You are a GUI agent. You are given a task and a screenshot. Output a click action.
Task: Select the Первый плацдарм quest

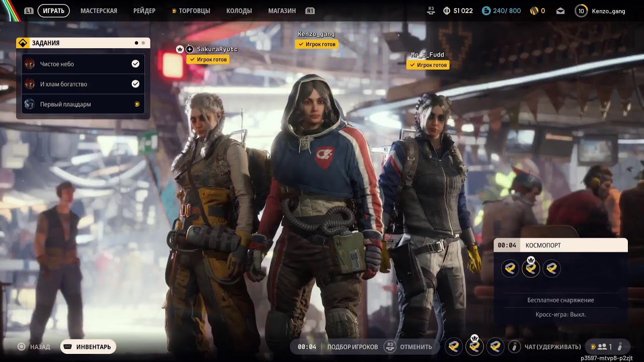(x=83, y=104)
